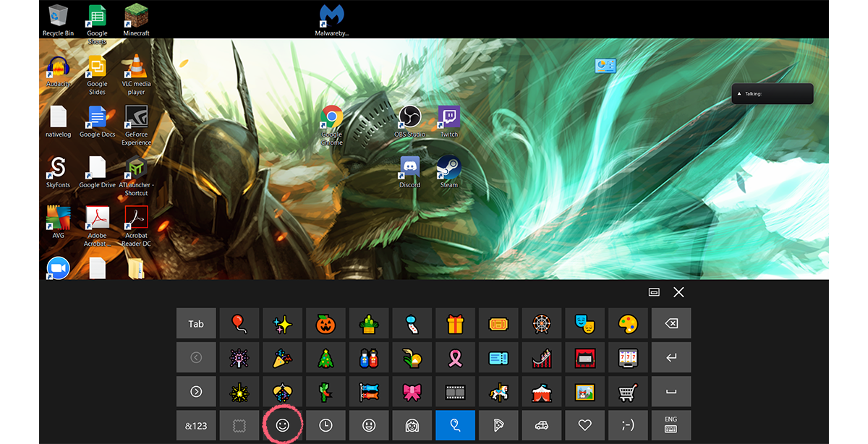Insert the carousel horse emoji
This screenshot has width=868, height=444.
tap(499, 391)
